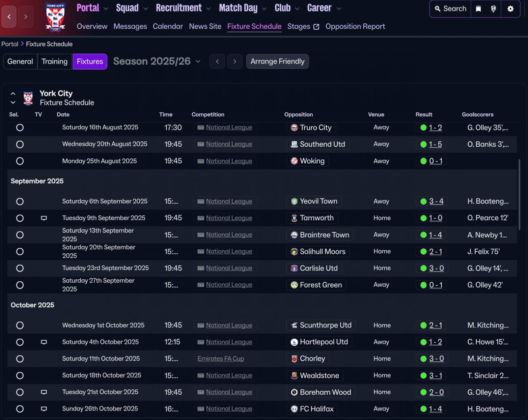Click the Scunthorpe Utd club badge
This screenshot has height=420, width=528.
294,326
